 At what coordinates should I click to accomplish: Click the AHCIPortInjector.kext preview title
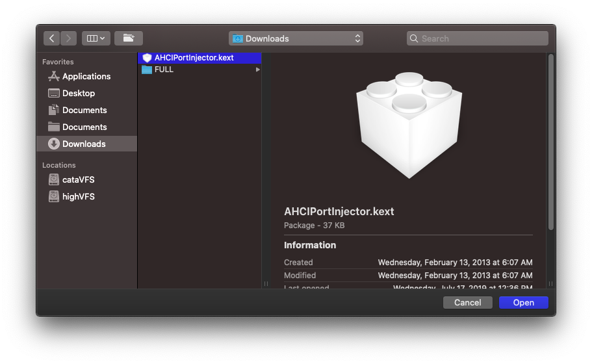(x=339, y=211)
